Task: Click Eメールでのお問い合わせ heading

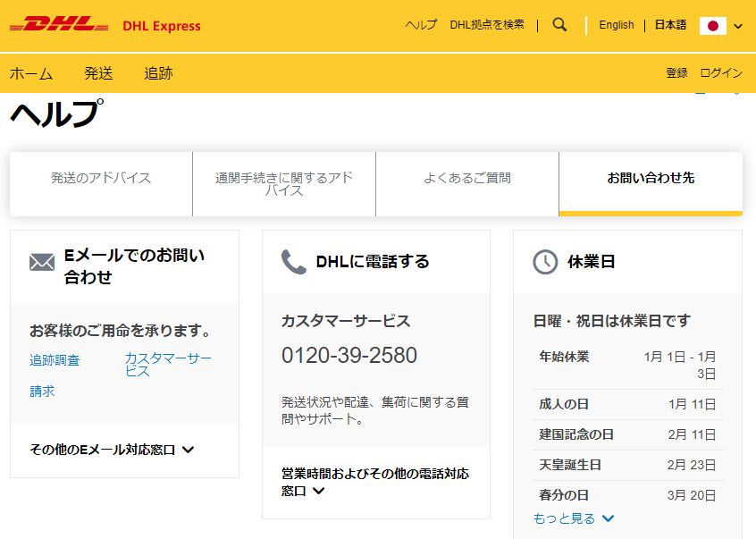Action: (135, 265)
